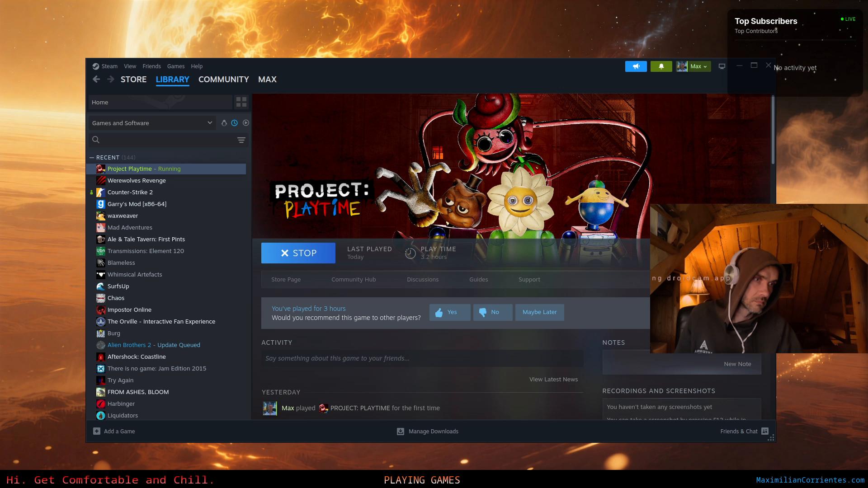868x488 pixels.
Task: Click the activity comment input field
Action: [422, 358]
